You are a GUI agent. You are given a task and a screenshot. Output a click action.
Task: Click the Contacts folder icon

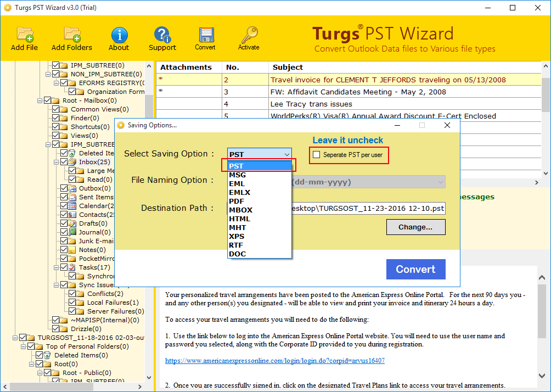coord(72,215)
